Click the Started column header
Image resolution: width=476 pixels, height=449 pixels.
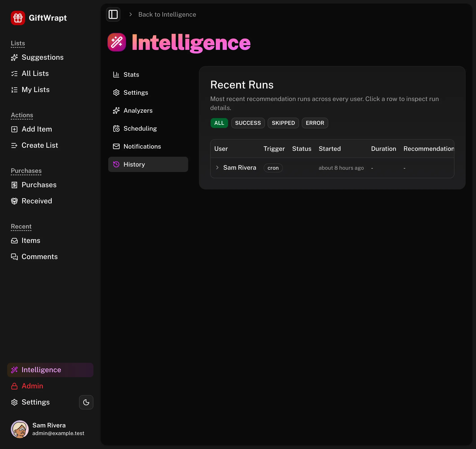coord(330,149)
